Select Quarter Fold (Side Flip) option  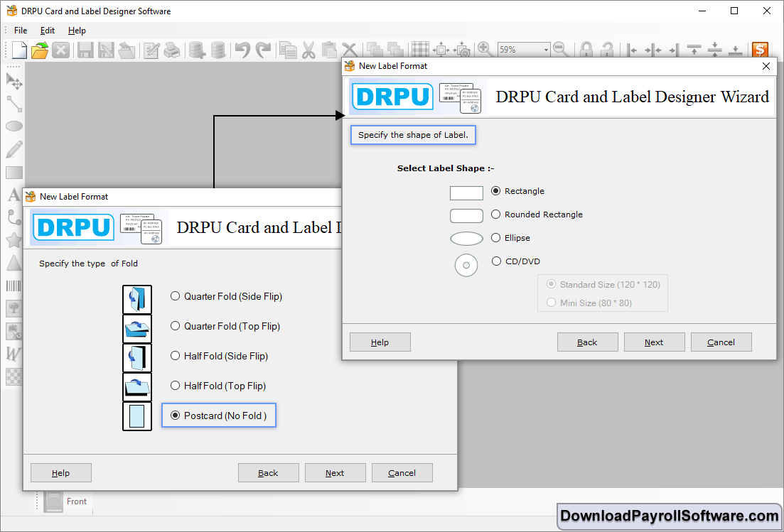click(x=227, y=296)
